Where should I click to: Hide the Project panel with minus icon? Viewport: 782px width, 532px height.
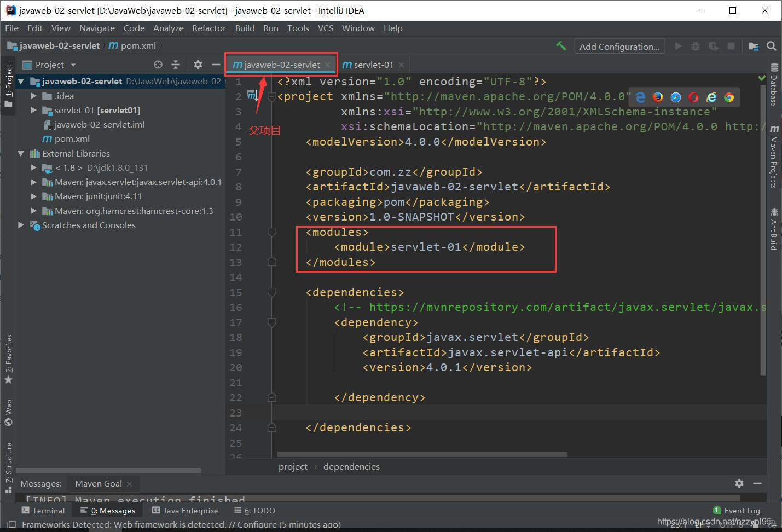(216, 65)
